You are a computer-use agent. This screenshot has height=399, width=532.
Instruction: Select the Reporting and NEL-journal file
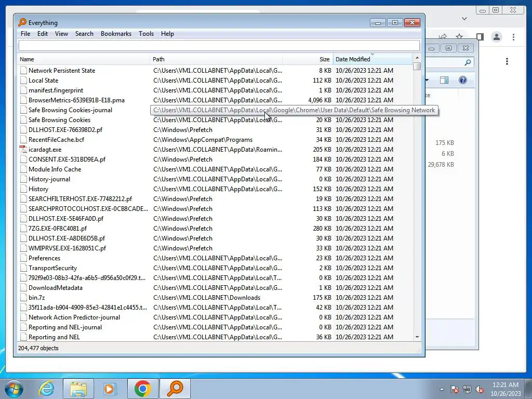click(65, 327)
